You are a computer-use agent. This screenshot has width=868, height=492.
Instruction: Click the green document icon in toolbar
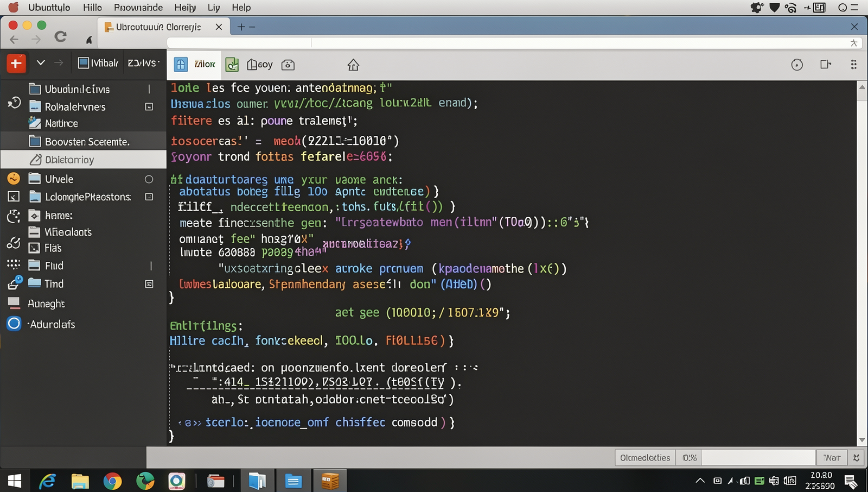point(232,65)
